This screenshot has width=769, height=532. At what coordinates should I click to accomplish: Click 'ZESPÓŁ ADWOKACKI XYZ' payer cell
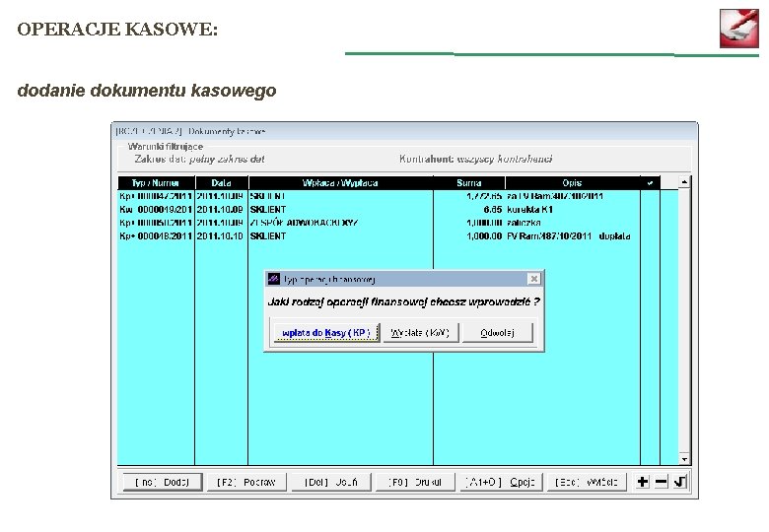click(x=304, y=223)
